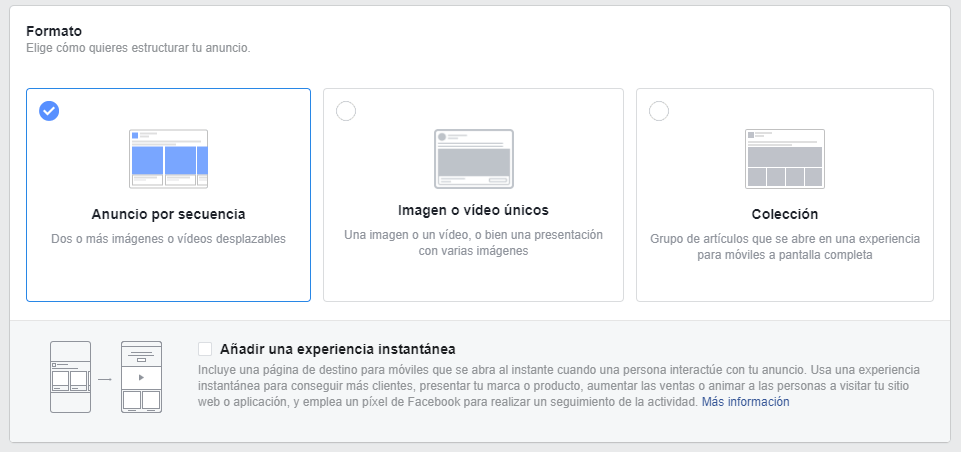The width and height of the screenshot is (961, 452).
Task: Click the "Dos o más imágenes" description
Action: [x=169, y=239]
